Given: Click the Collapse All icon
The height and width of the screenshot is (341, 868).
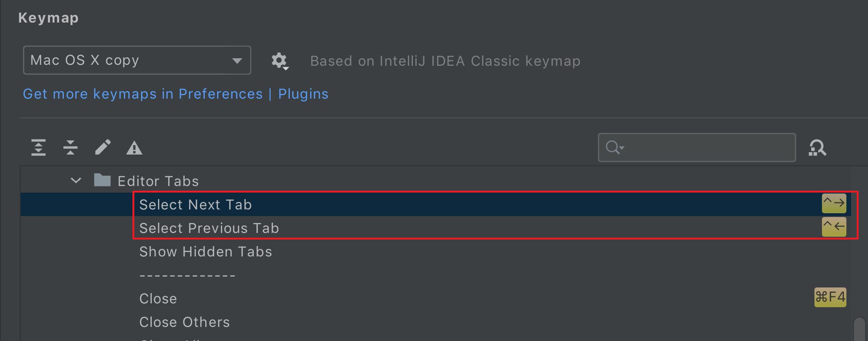Looking at the screenshot, I should pos(70,148).
